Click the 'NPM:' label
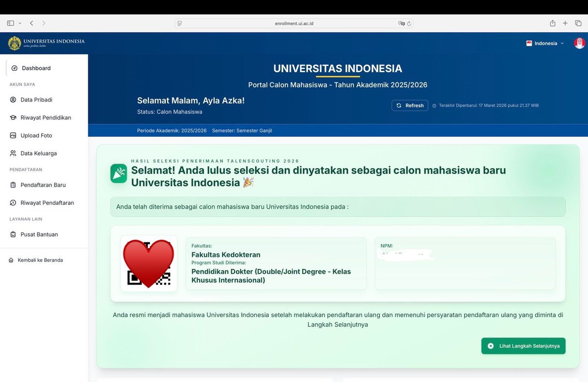Image resolution: width=588 pixels, height=382 pixels. 387,246
